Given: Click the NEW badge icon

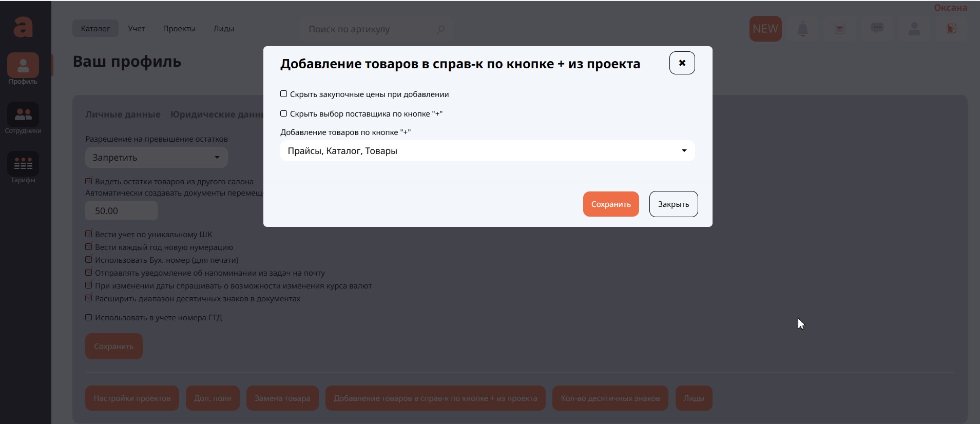Looking at the screenshot, I should click(765, 29).
